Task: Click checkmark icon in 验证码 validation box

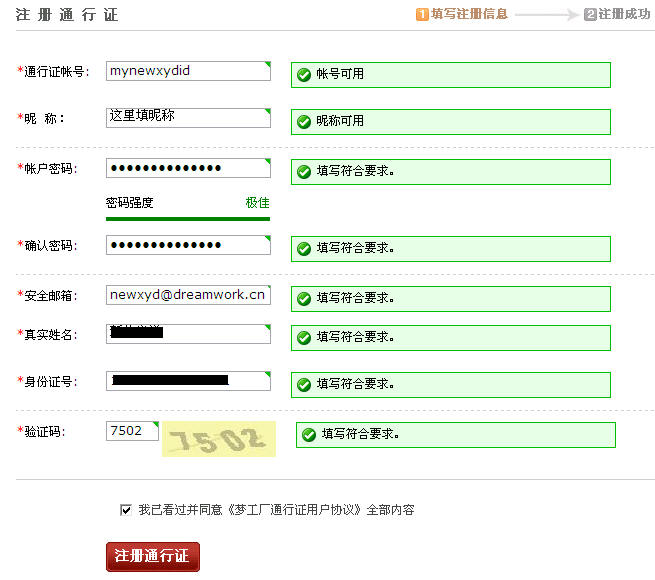Action: [x=309, y=435]
